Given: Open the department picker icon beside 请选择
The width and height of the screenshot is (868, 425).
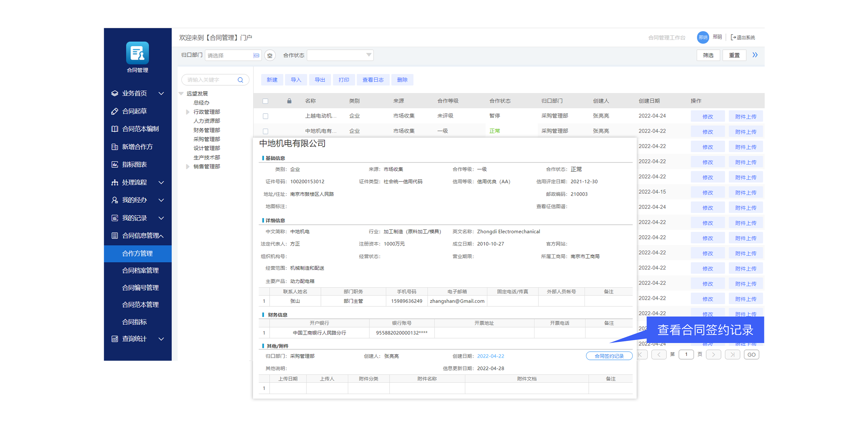Looking at the screenshot, I should [256, 55].
